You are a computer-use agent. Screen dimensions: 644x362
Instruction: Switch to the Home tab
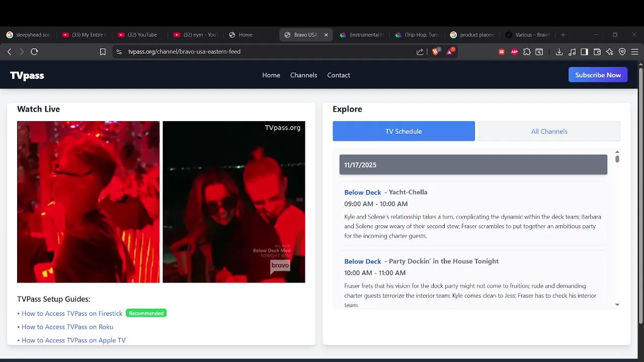[x=251, y=35]
